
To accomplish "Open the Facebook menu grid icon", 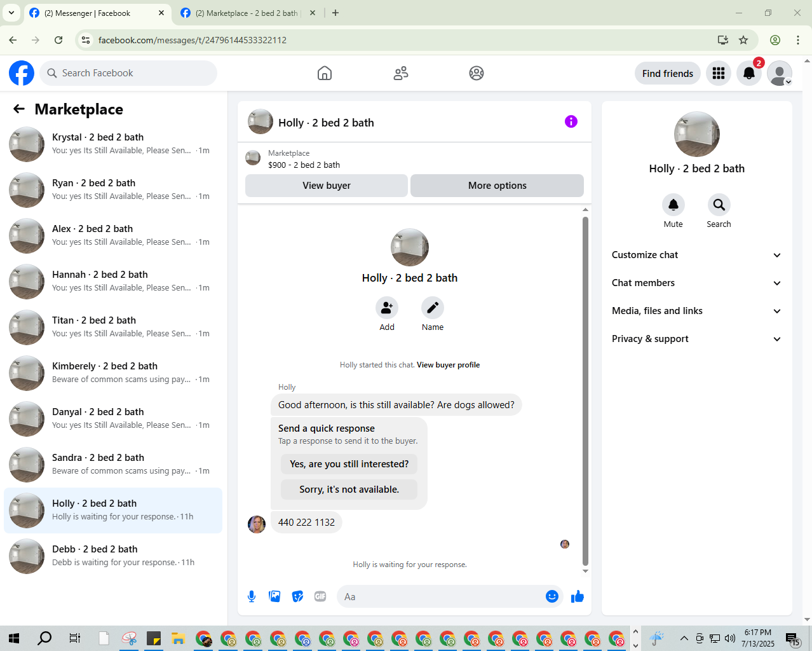I will pyautogui.click(x=719, y=73).
